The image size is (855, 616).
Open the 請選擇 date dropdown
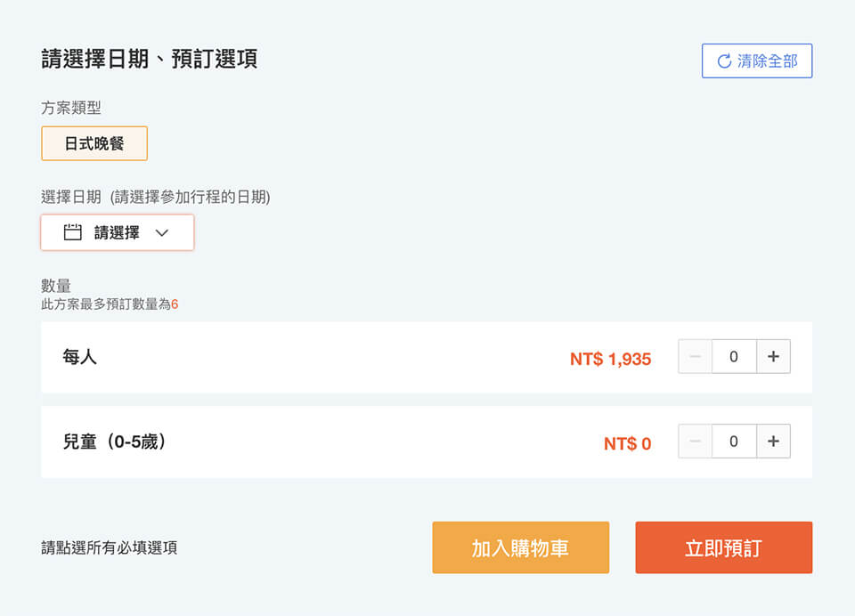pyautogui.click(x=118, y=232)
